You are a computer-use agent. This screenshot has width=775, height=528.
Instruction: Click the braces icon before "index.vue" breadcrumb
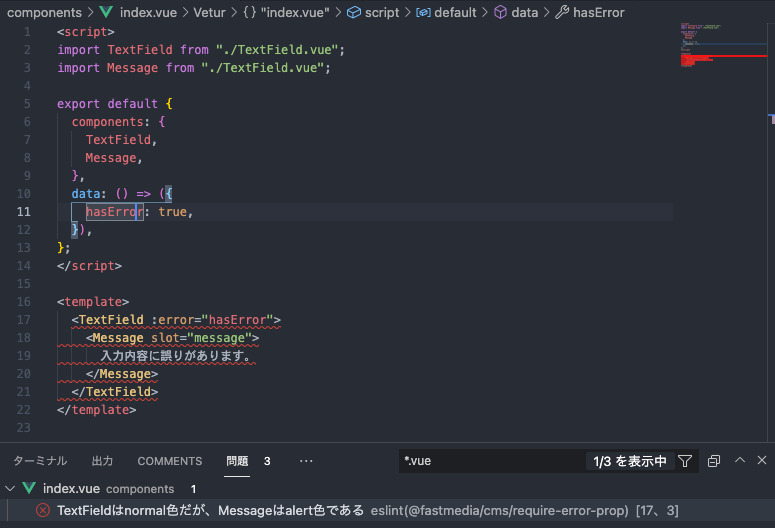250,12
